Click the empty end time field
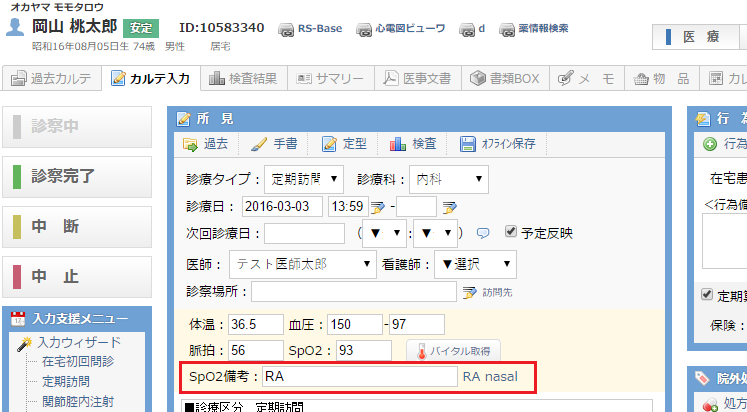This screenshot has width=747, height=412. (416, 207)
